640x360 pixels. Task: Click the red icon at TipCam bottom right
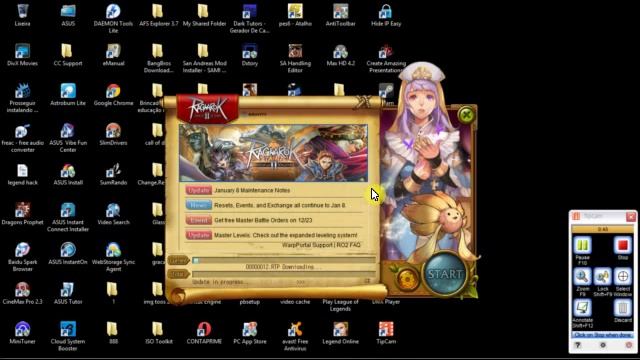pos(629,345)
